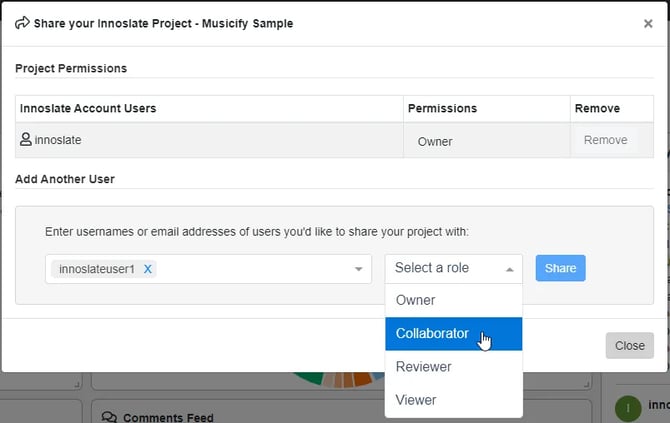
Task: Click the Comments Feed icon in background
Action: [109, 417]
